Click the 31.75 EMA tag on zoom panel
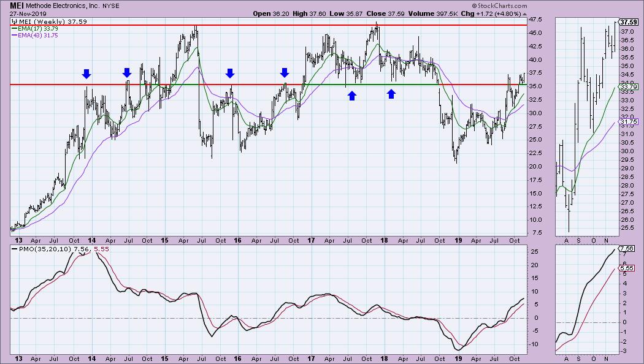The height and width of the screenshot is (364, 644). (x=629, y=122)
